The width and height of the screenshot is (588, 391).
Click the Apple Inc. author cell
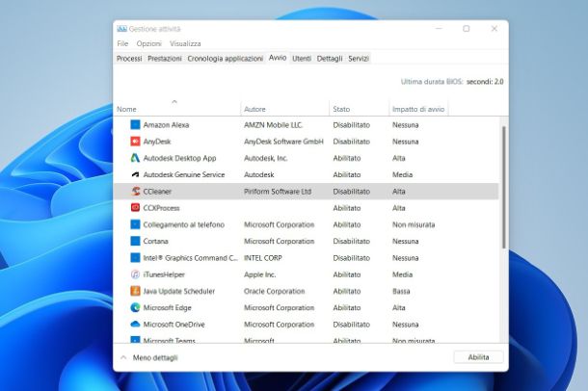tap(260, 274)
